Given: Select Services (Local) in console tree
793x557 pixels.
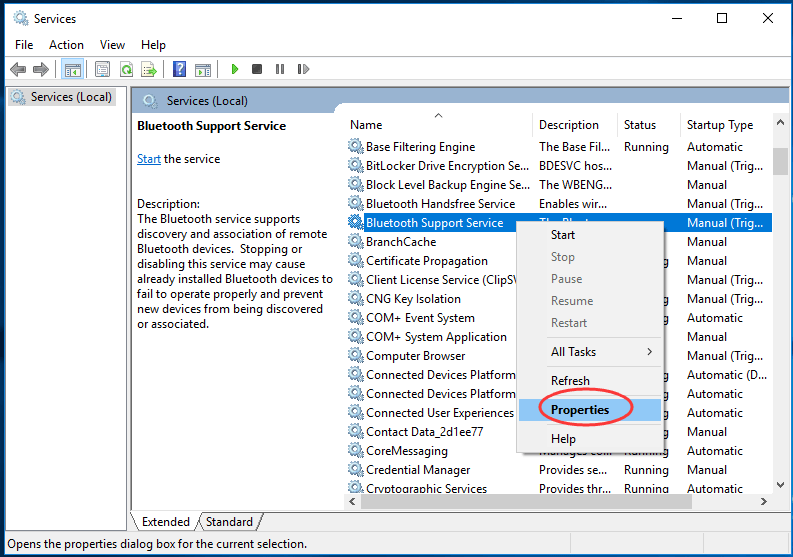Looking at the screenshot, I should [x=65, y=97].
